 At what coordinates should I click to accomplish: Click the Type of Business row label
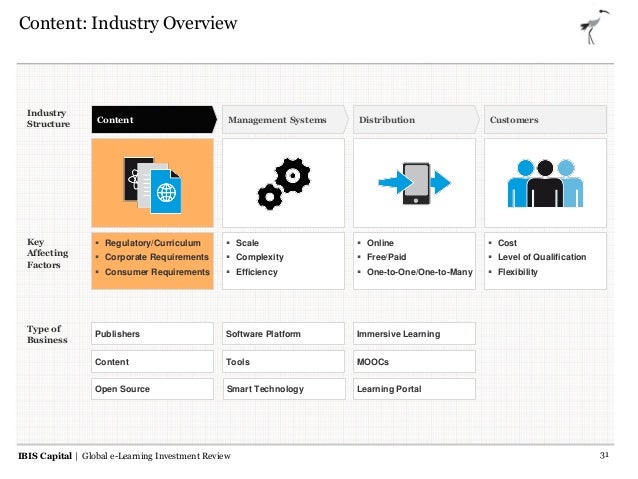coord(47,334)
